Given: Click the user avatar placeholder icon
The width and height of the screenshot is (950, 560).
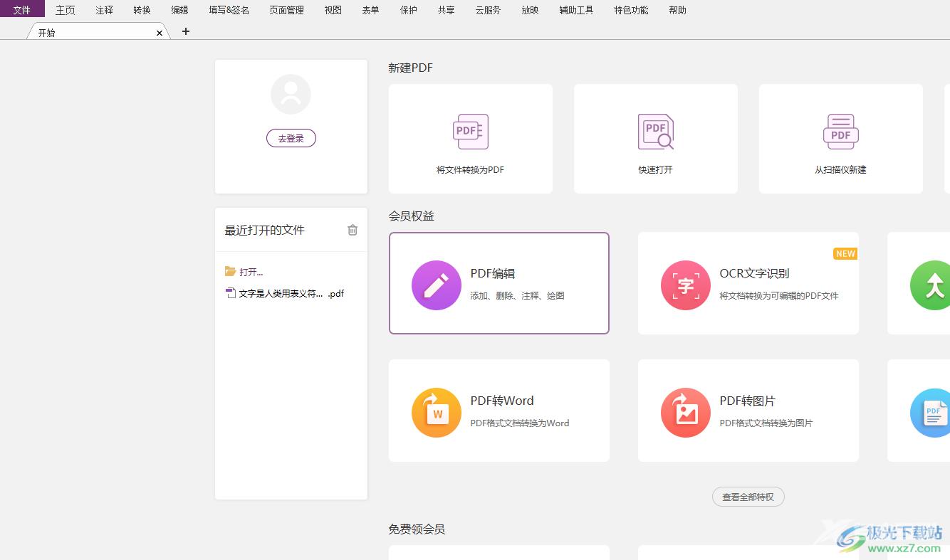Looking at the screenshot, I should pyautogui.click(x=291, y=94).
